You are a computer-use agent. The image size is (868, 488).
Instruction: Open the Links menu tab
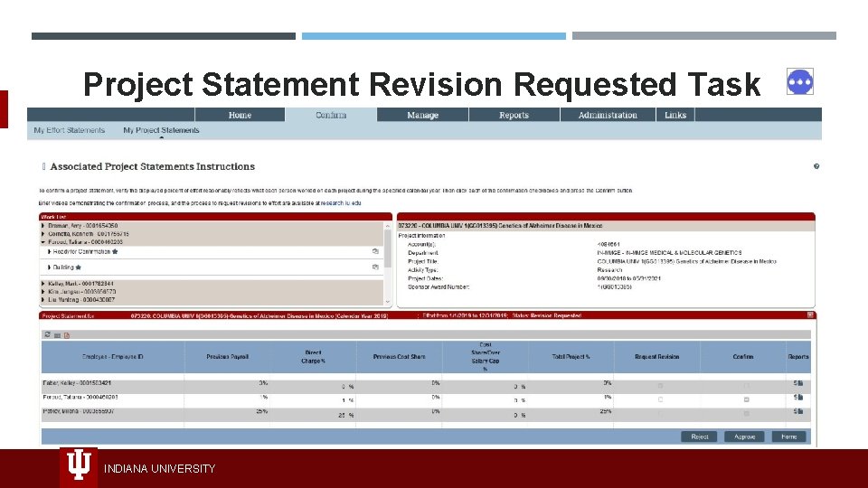click(x=675, y=115)
